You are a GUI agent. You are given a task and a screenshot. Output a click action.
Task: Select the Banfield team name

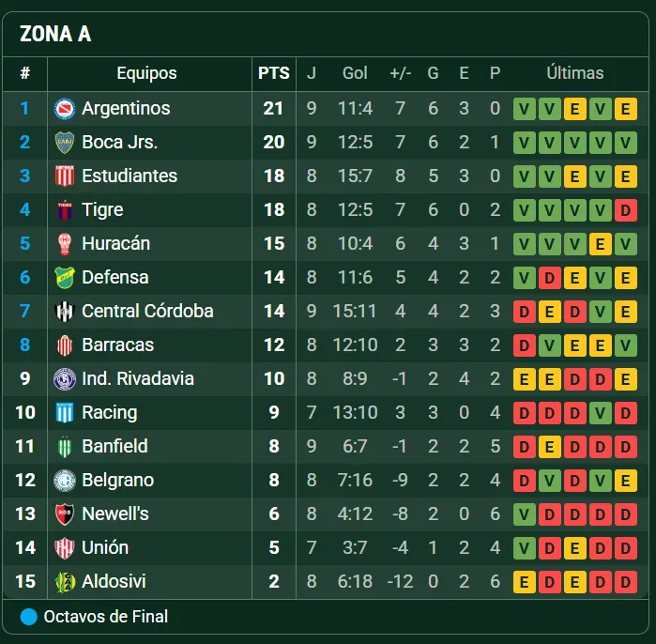114,447
